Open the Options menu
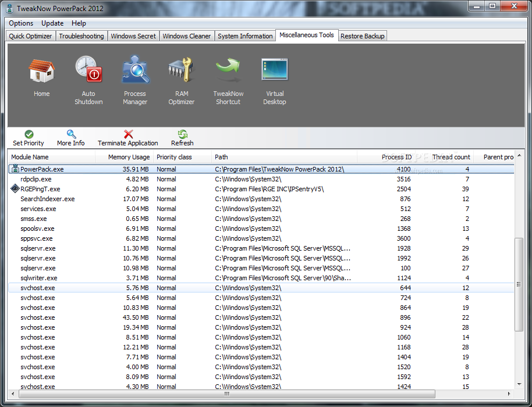Screen dimensions: 532x407 point(21,23)
